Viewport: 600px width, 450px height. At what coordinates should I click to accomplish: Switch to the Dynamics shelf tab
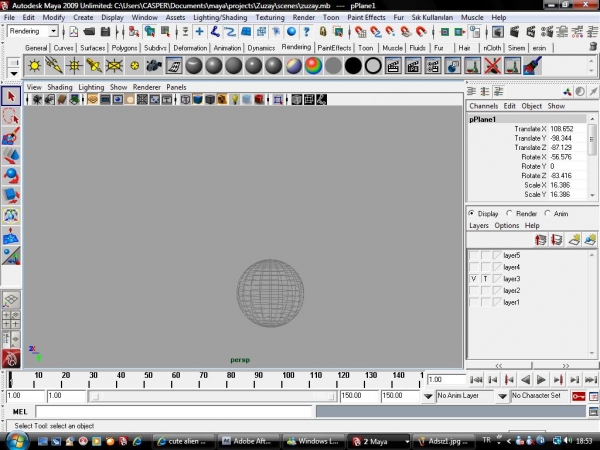click(261, 48)
